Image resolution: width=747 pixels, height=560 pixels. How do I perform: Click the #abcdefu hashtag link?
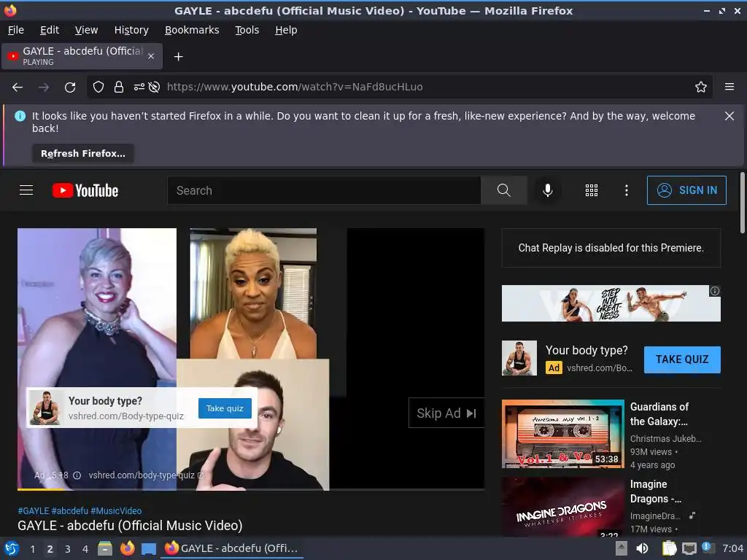tap(69, 511)
